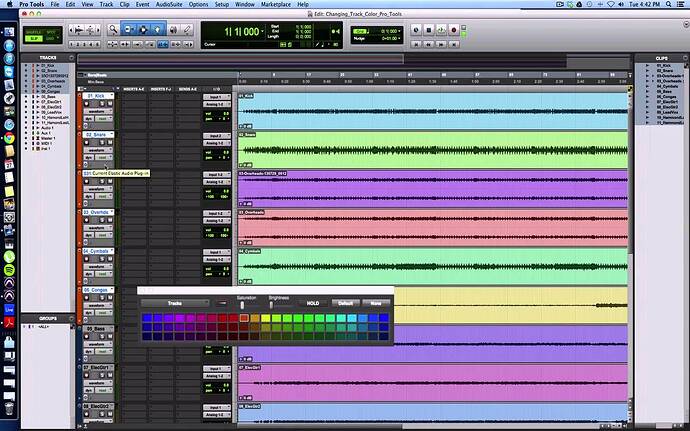Select 01_Kick in the Clips list
The width and height of the screenshot is (690, 431).
[x=664, y=66]
